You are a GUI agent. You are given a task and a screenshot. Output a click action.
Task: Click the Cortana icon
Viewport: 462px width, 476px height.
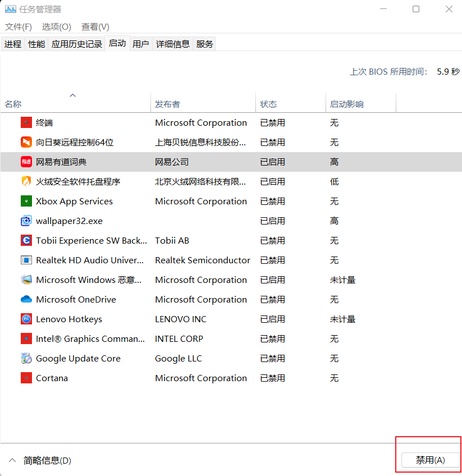click(x=26, y=378)
